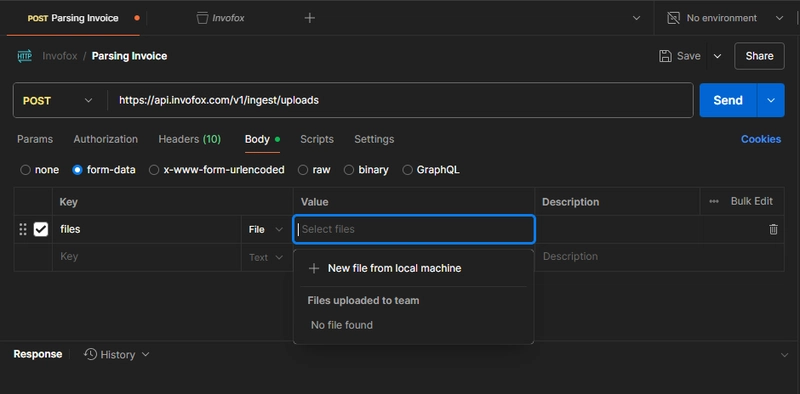Select the GraphQL body type
Screen dimensions: 800x394
(x=408, y=170)
